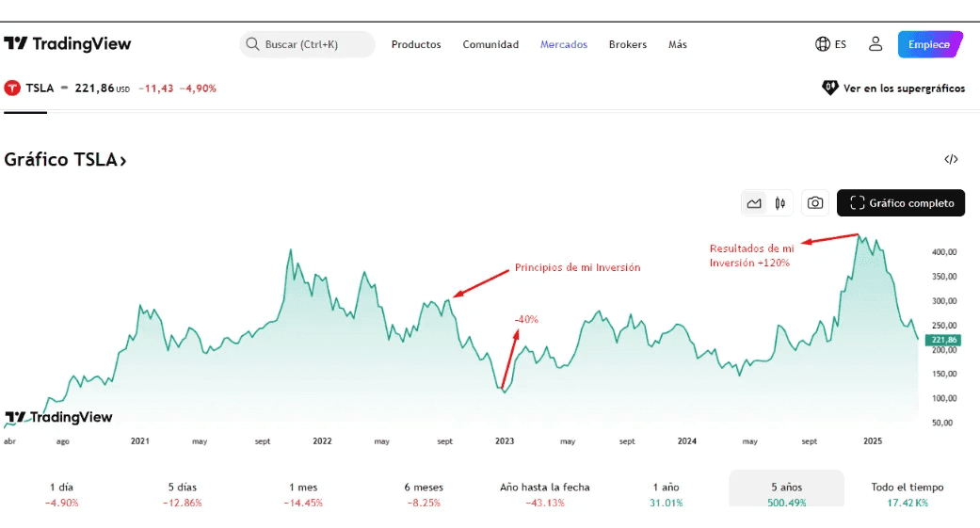Viewport: 980px width, 528px height.
Task: Take chart snapshot with camera icon
Action: (815, 203)
